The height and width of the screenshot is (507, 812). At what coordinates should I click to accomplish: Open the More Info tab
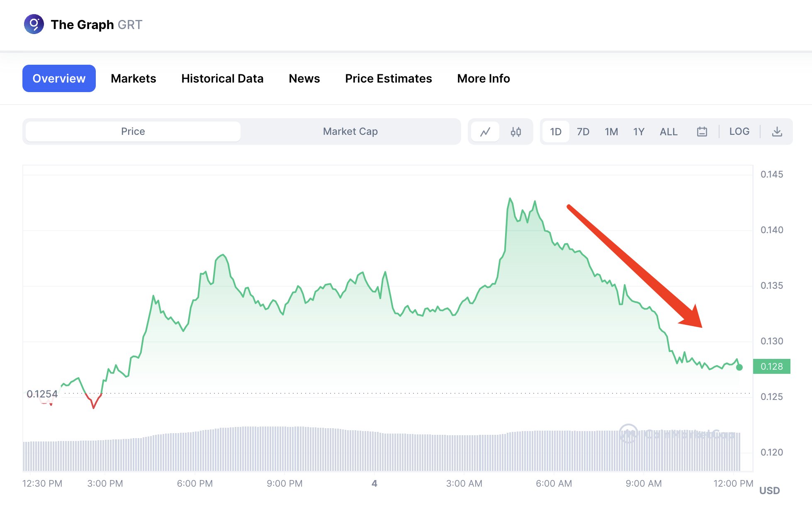pyautogui.click(x=483, y=78)
